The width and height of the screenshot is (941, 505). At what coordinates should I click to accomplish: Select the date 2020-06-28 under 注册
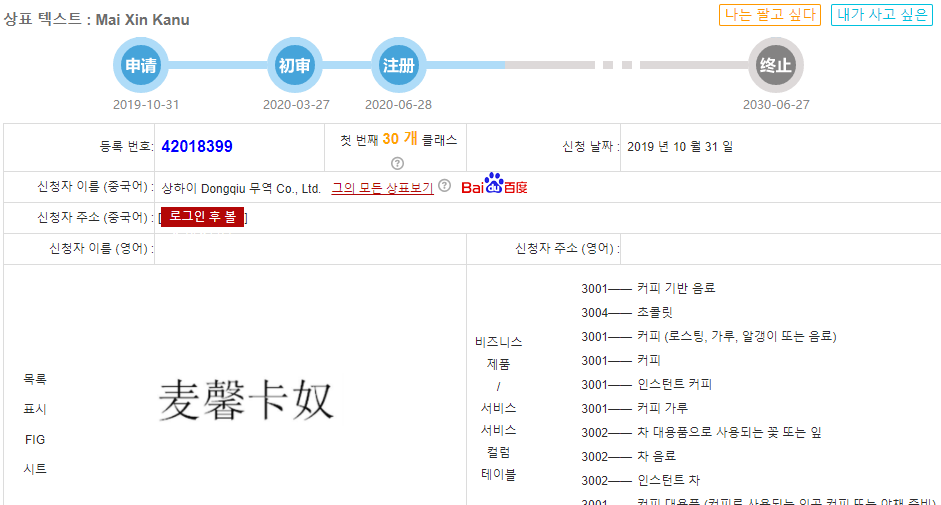pos(398,104)
